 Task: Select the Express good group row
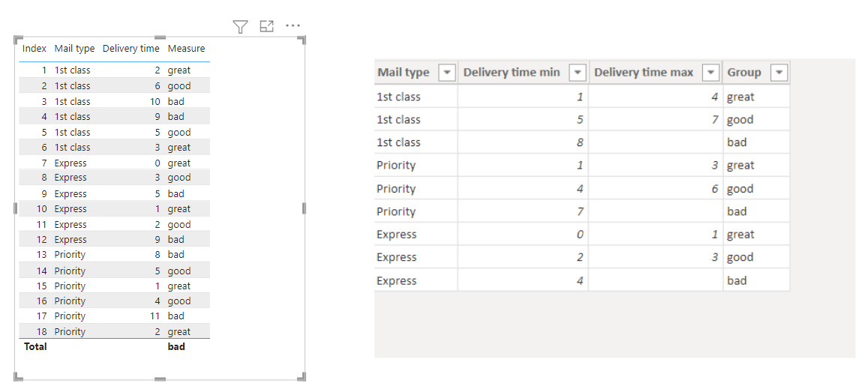(582, 257)
